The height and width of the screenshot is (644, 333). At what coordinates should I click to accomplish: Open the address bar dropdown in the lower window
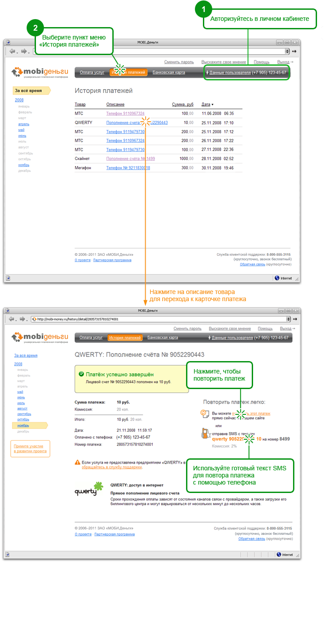pyautogui.click(x=288, y=319)
